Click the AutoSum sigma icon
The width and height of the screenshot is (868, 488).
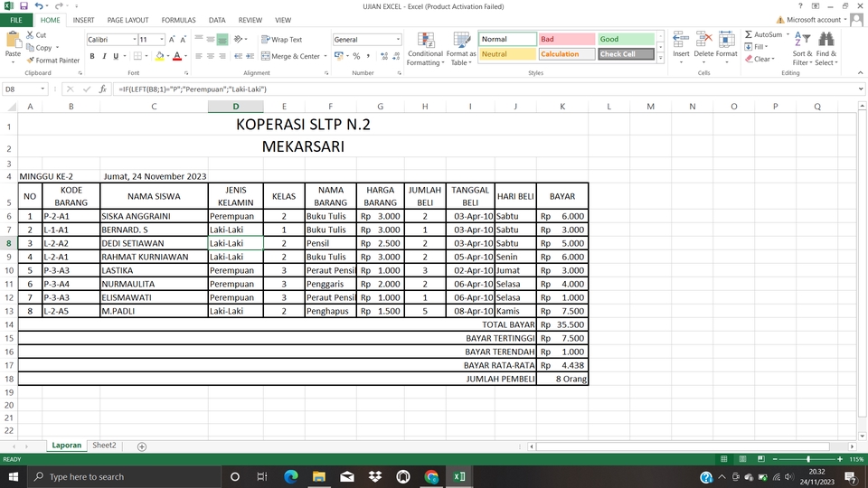pyautogui.click(x=749, y=34)
